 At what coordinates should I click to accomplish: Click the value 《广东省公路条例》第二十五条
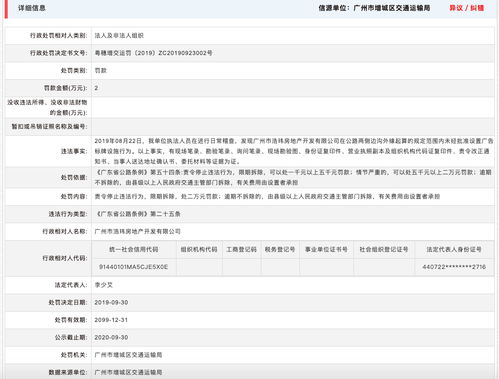point(138,214)
